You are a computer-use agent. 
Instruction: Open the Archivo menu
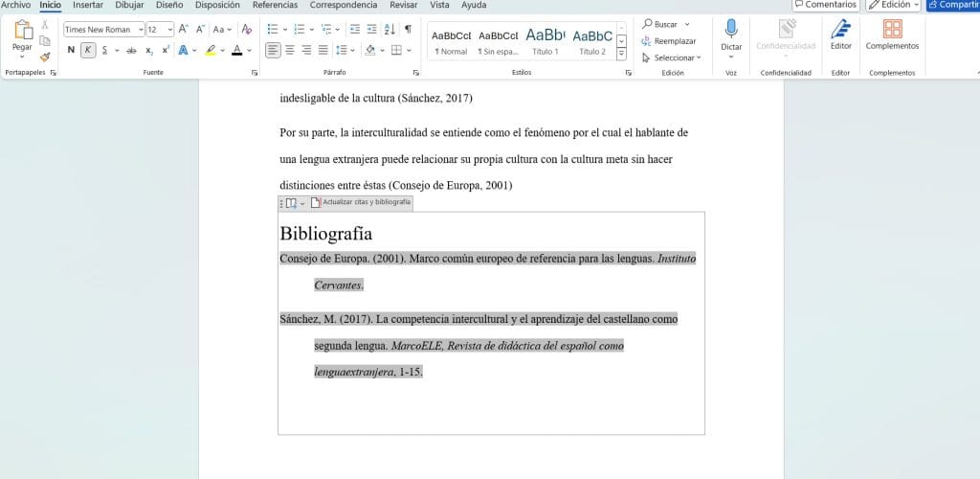(15, 5)
